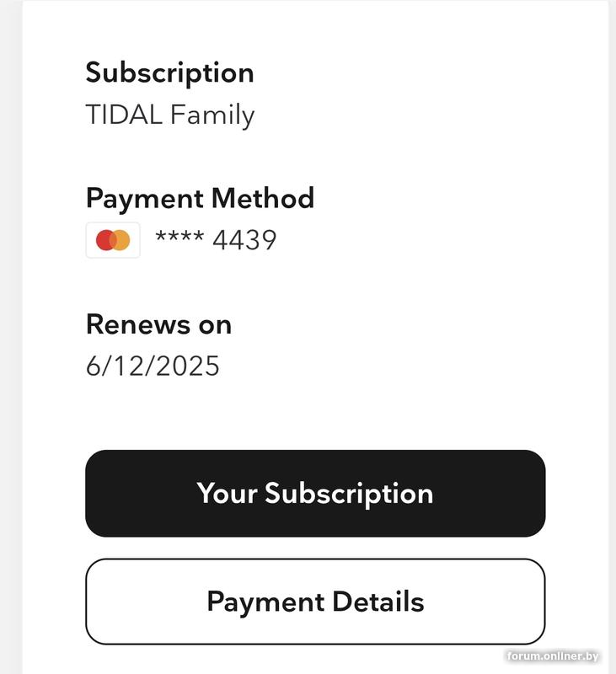Click the red circle of the Mastercard logo
This screenshot has width=616, height=674.
(106, 240)
